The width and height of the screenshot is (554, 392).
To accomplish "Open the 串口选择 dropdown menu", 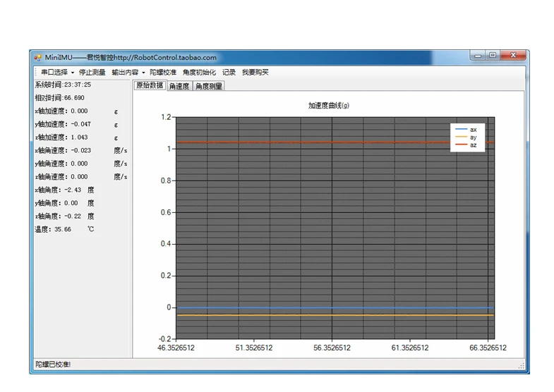I will 57,72.
